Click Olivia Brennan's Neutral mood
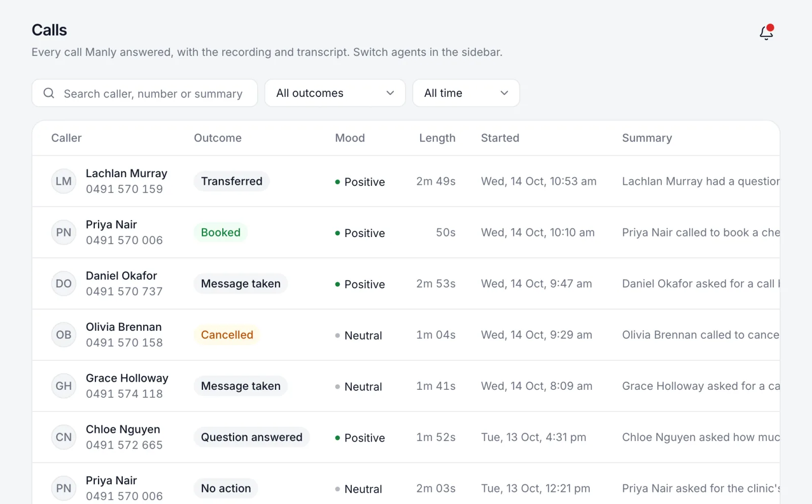Image resolution: width=812 pixels, height=504 pixels. click(359, 335)
